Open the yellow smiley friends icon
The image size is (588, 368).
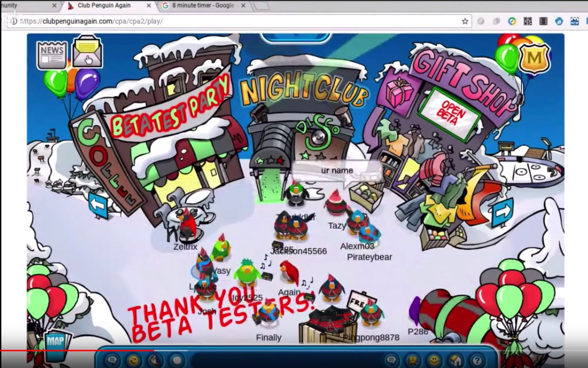[434, 360]
